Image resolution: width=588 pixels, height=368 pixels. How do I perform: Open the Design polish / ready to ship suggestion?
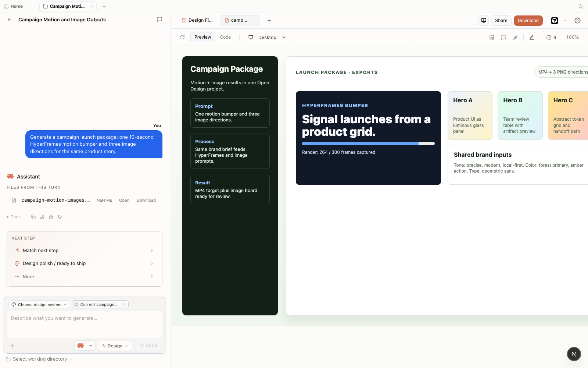coord(85,263)
